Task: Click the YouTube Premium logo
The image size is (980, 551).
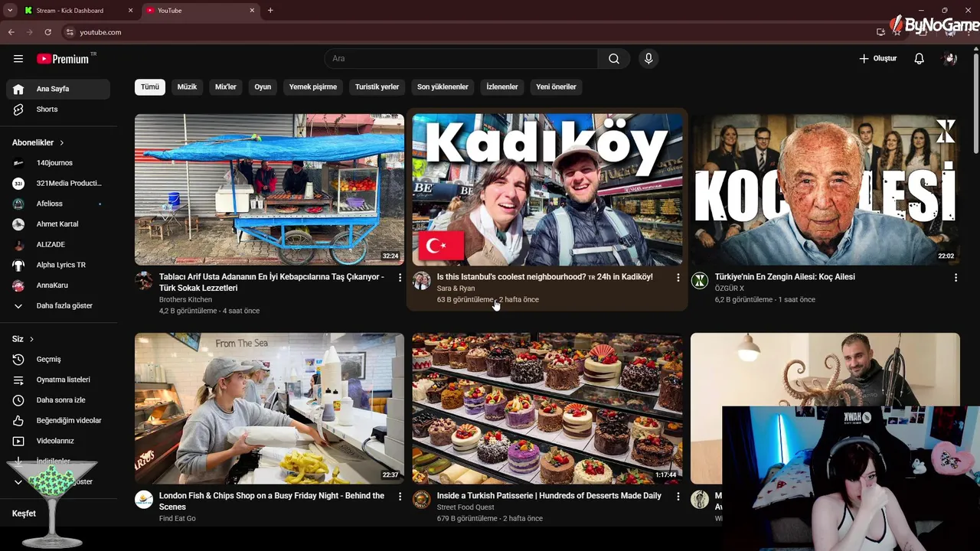Action: tap(63, 59)
